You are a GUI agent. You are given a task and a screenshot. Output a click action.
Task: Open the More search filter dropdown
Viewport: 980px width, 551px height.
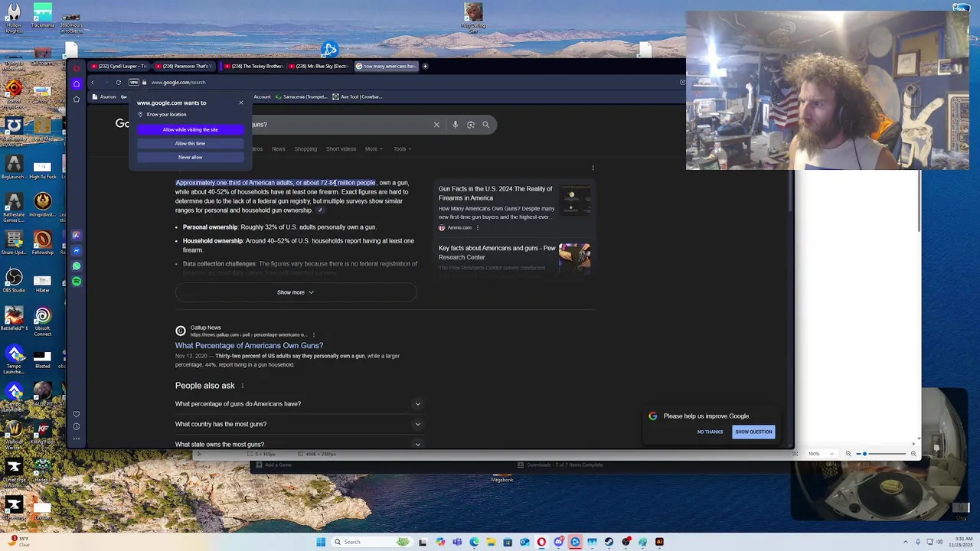pyautogui.click(x=373, y=148)
